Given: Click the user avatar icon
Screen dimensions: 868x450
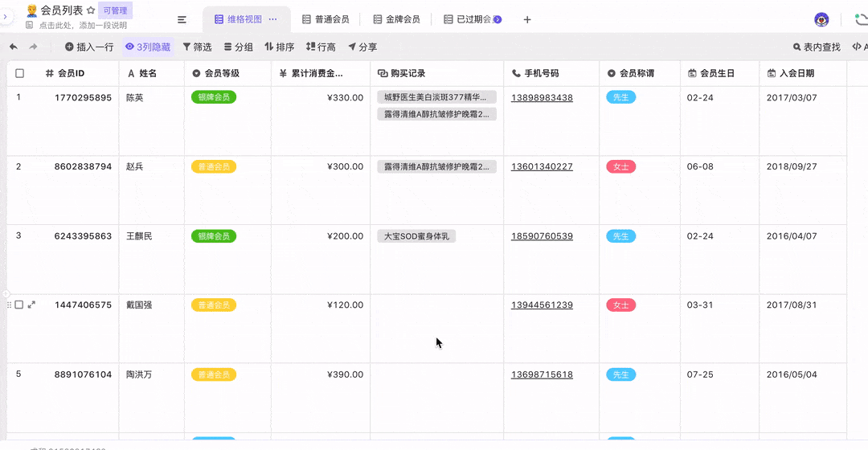Looking at the screenshot, I should (821, 19).
